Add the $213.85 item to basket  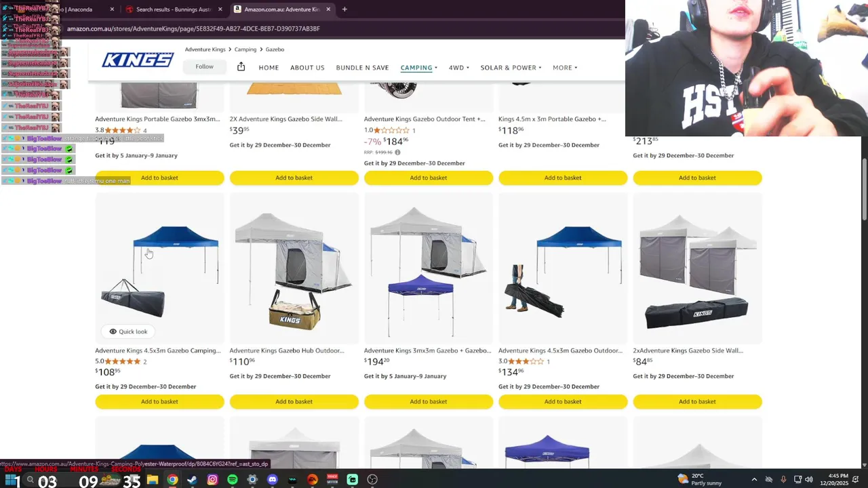[x=697, y=178]
